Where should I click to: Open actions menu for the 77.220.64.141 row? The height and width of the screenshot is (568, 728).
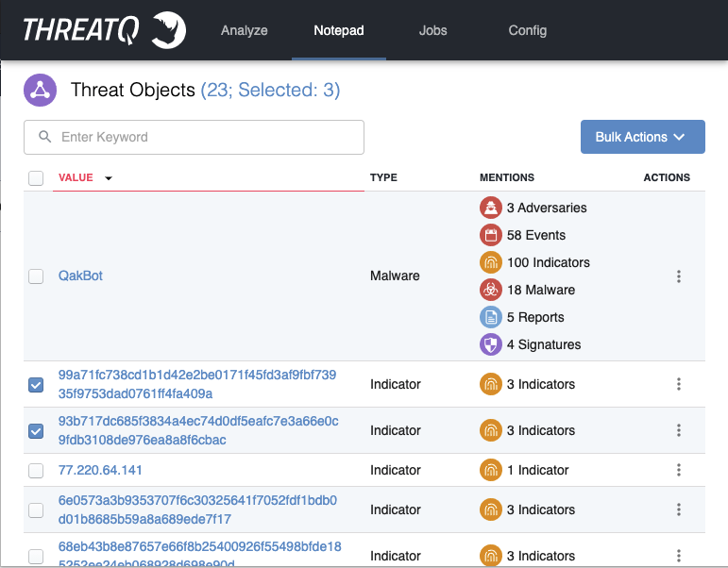coord(679,470)
